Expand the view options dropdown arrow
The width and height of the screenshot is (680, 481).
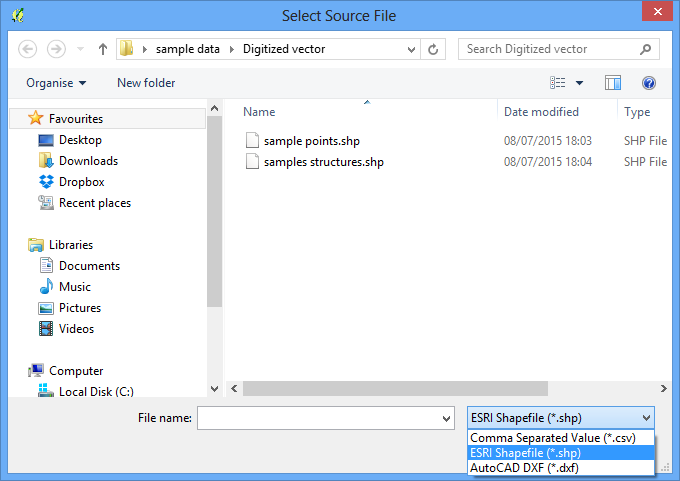pyautogui.click(x=579, y=83)
